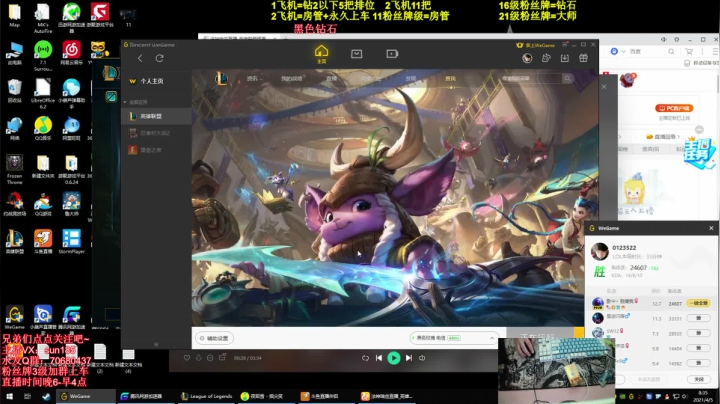Image resolution: width=720 pixels, height=404 pixels.
Task: Collapse the 全部应用 sidebar section
Action: (125, 102)
